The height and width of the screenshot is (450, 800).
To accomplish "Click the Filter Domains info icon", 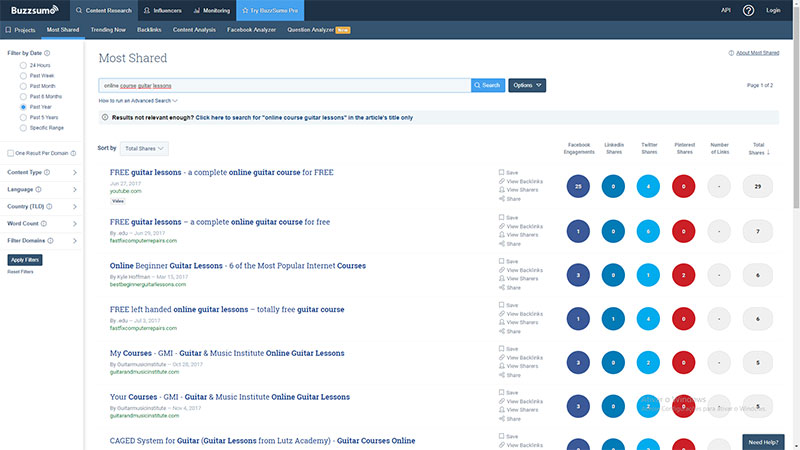I will (51, 241).
